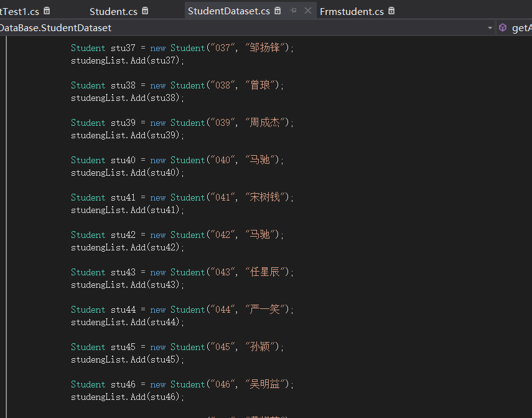Viewport: 532px width, 418px height.
Task: Click the line declaring stu37 with "037"
Action: pos(182,48)
